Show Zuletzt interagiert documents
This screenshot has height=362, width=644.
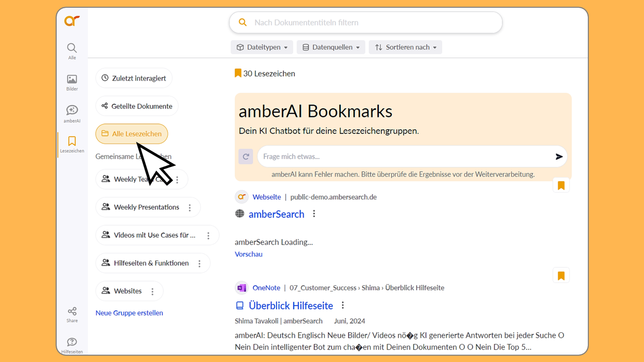click(134, 78)
